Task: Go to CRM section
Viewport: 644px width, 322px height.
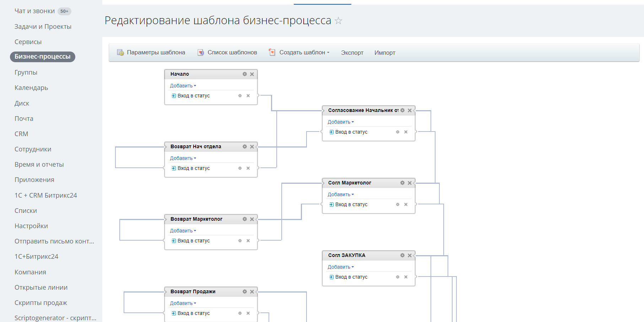Action: [x=21, y=134]
